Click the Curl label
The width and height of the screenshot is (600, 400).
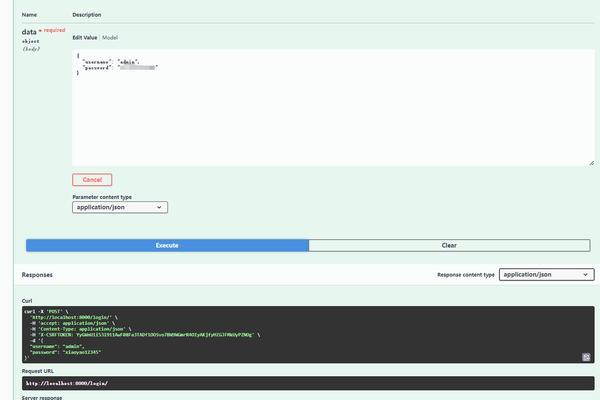27,301
